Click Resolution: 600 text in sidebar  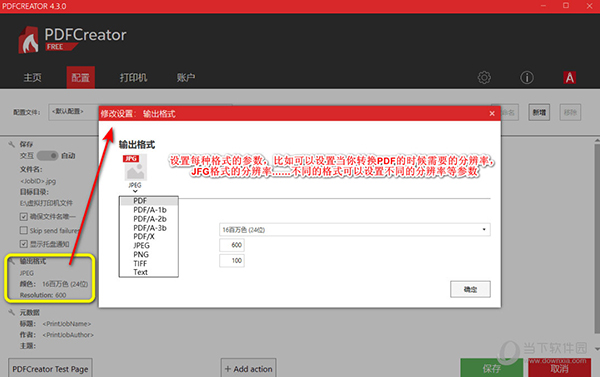click(x=43, y=295)
